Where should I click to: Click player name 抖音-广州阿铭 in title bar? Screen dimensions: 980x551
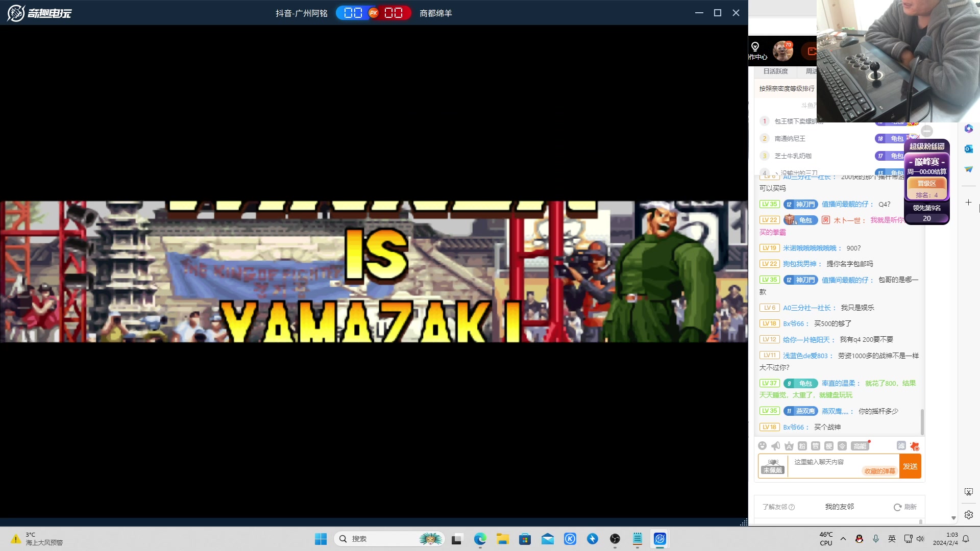tap(302, 13)
